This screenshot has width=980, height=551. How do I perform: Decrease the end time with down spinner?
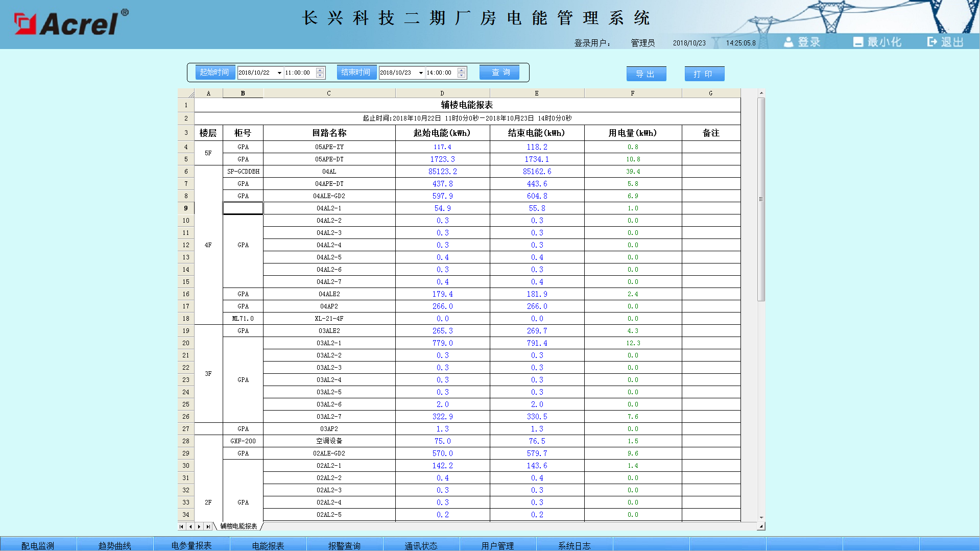(462, 76)
